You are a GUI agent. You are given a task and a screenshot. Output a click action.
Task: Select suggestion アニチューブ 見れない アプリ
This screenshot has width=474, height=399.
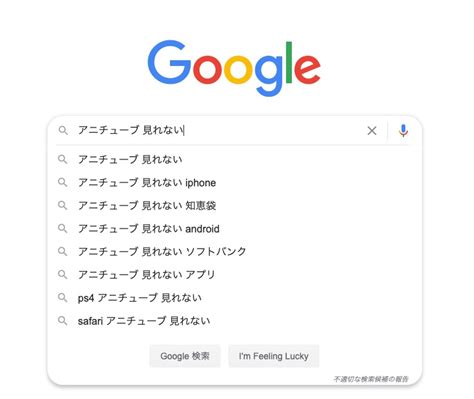(235, 275)
